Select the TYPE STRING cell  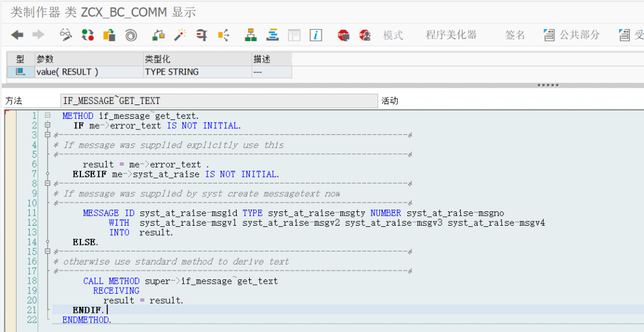(197, 72)
